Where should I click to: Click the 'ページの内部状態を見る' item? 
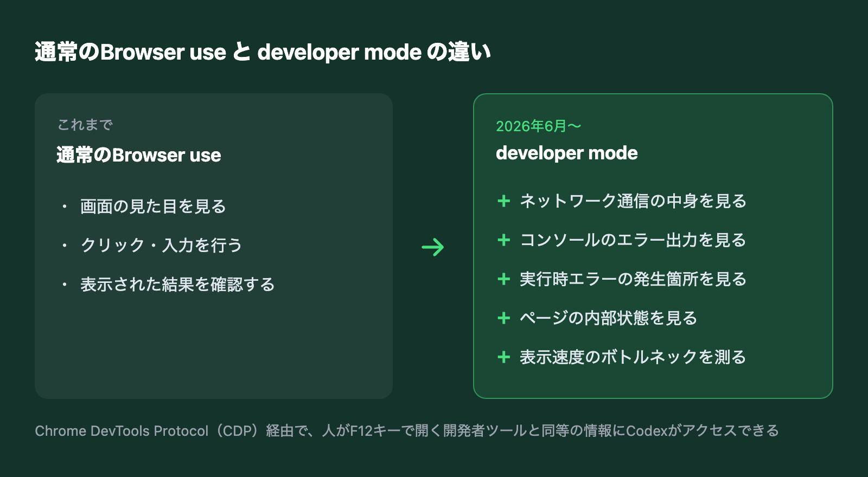click(608, 318)
